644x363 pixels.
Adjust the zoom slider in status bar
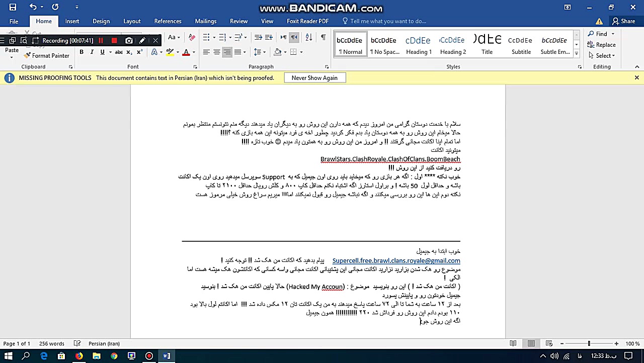[x=589, y=343]
